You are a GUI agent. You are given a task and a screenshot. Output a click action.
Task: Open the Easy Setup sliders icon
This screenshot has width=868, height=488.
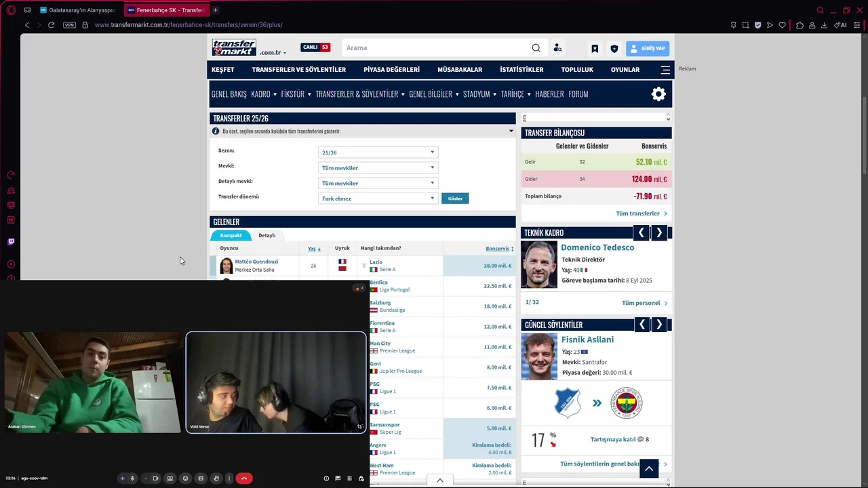[857, 25]
